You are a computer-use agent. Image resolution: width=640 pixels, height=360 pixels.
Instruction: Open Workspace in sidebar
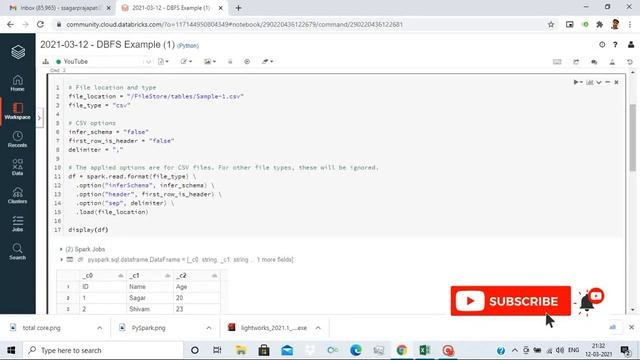coord(18,111)
